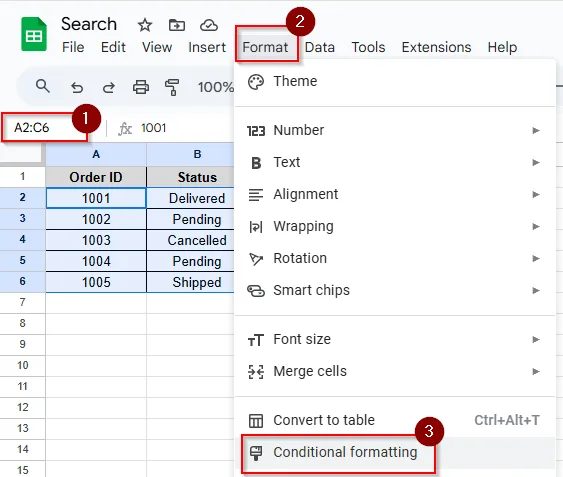This screenshot has width=563, height=477.
Task: Expand the Smart chips submenu arrow
Action: [x=536, y=290]
